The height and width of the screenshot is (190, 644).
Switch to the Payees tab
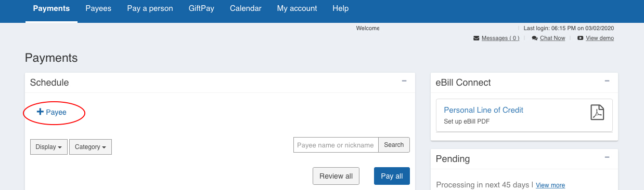tap(98, 9)
